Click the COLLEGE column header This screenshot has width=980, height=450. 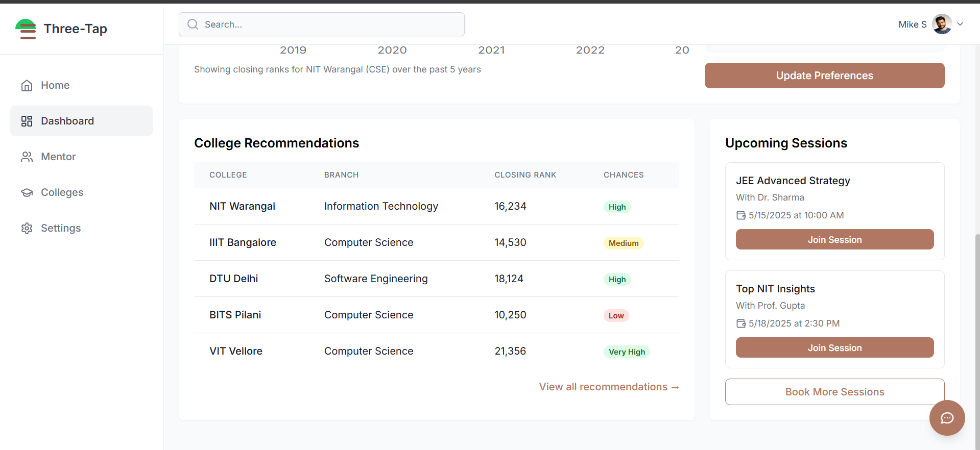click(228, 174)
